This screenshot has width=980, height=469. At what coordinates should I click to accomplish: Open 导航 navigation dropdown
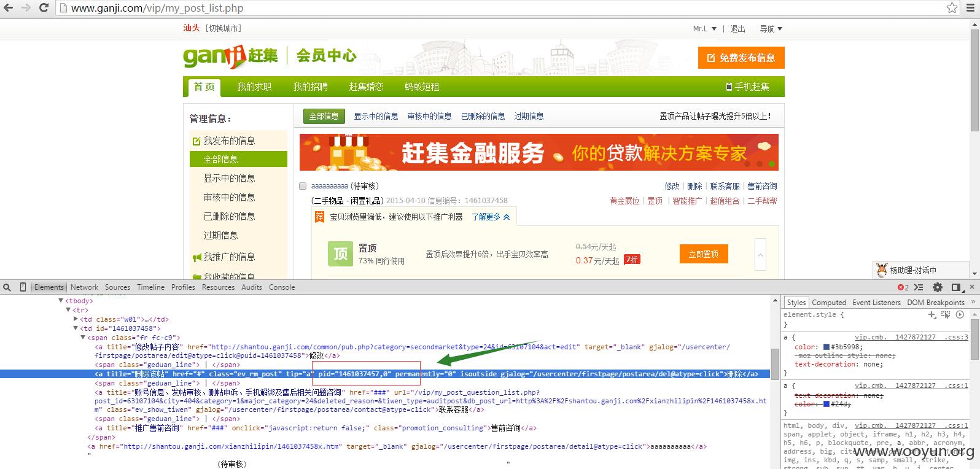click(771, 29)
